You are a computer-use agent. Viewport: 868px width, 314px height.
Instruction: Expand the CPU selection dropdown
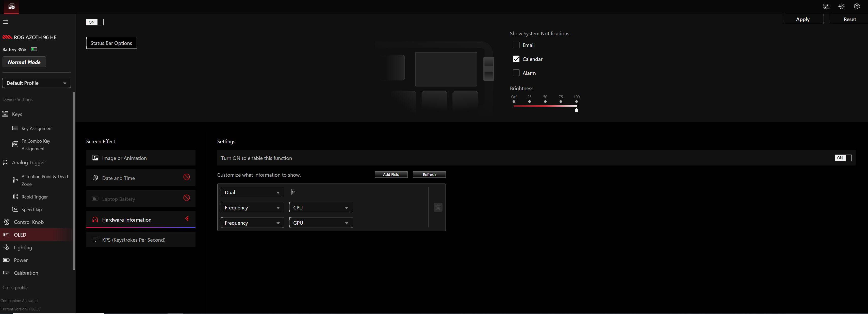320,208
